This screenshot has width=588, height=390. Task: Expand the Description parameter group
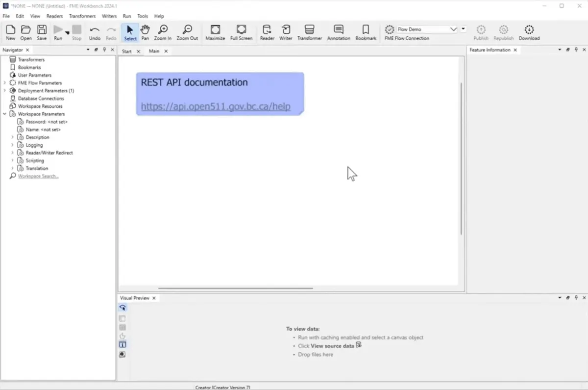click(x=13, y=137)
